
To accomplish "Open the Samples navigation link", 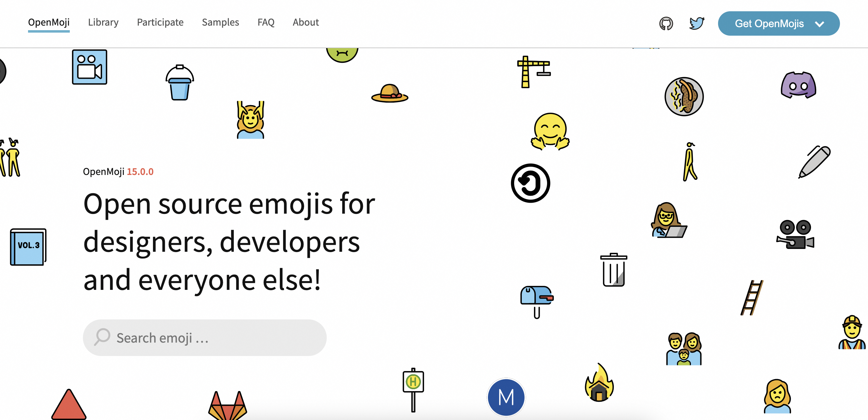I will tap(220, 22).
